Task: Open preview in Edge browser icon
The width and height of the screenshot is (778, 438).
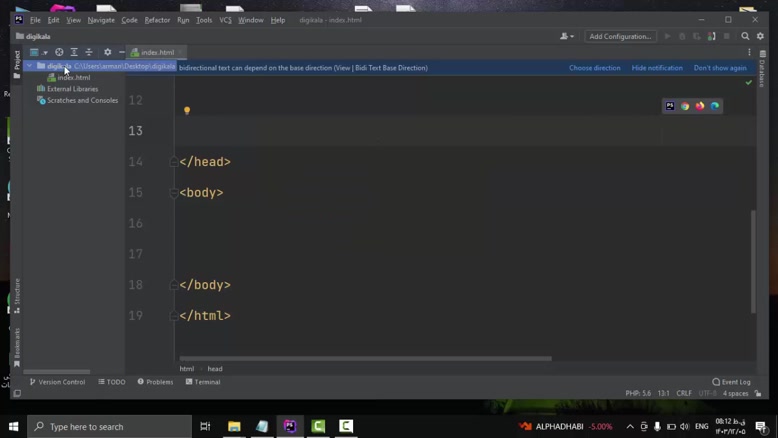Action: click(715, 106)
